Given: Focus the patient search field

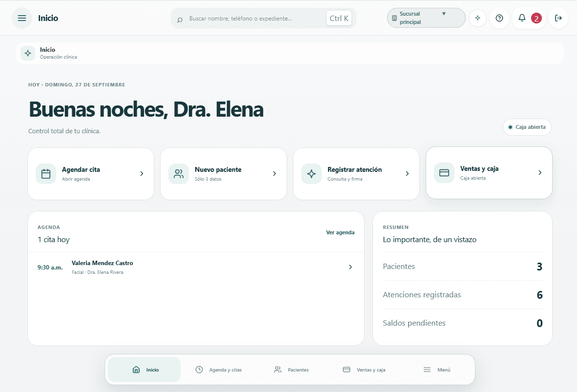Looking at the screenshot, I should coord(264,19).
